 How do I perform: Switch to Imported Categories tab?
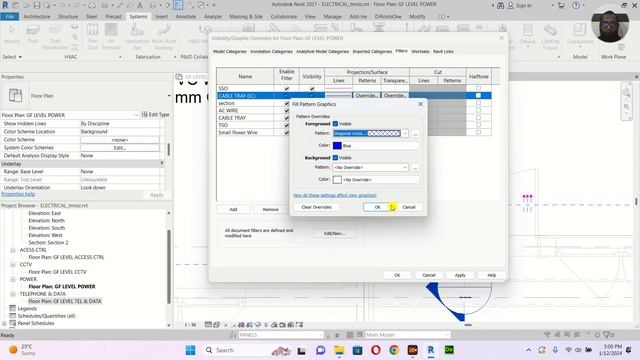pyautogui.click(x=372, y=51)
